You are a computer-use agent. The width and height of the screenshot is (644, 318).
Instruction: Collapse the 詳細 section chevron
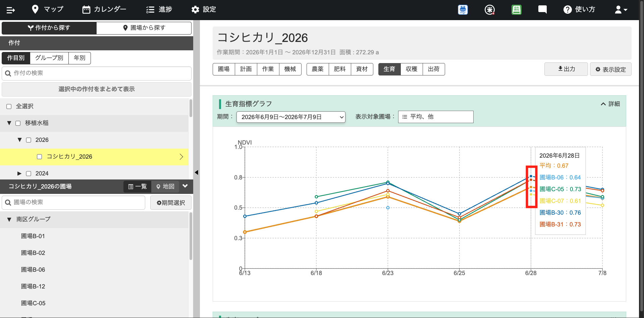(x=603, y=104)
